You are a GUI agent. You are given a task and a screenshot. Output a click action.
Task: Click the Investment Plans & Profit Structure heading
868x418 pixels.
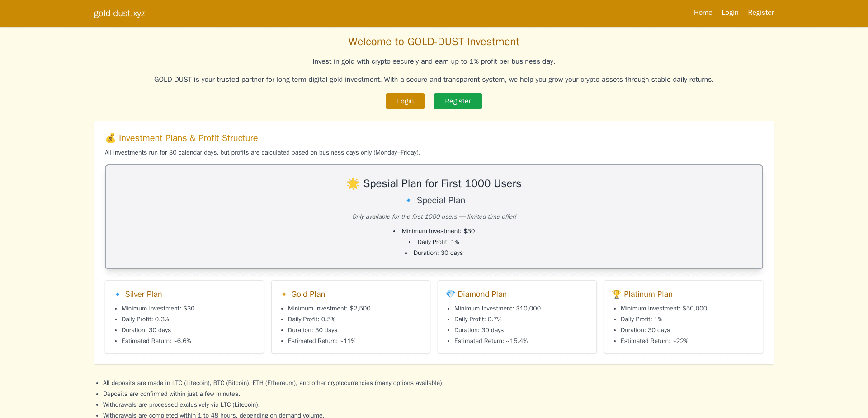pos(188,138)
